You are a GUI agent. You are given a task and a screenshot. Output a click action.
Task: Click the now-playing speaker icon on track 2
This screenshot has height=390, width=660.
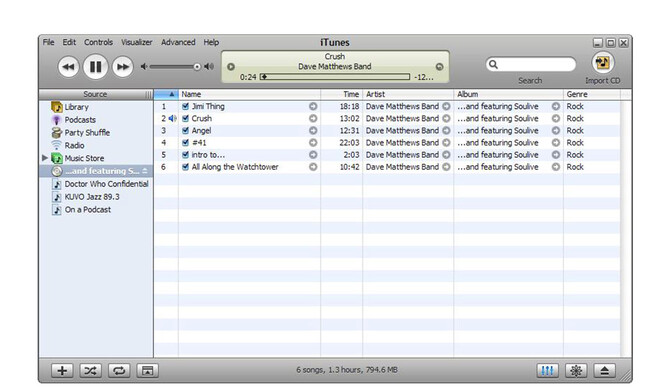tap(172, 119)
